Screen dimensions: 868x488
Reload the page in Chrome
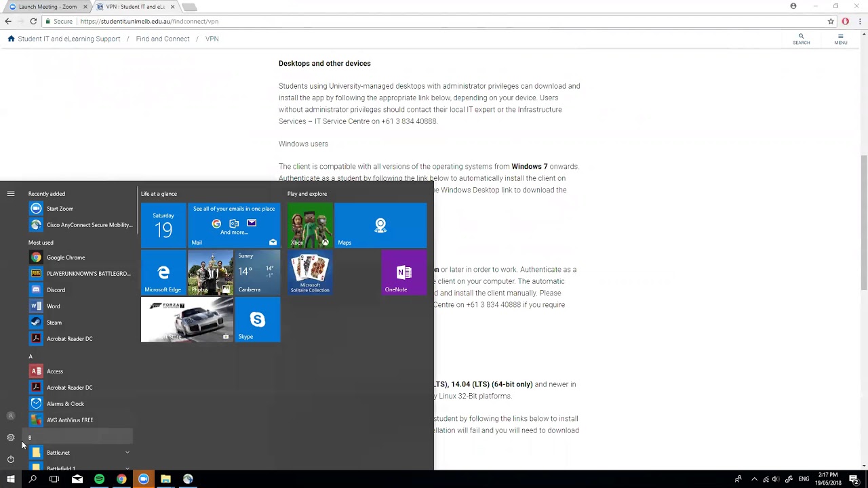33,22
